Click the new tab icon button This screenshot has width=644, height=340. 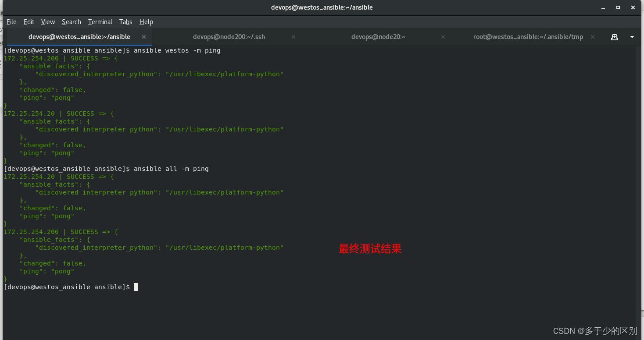pos(615,37)
